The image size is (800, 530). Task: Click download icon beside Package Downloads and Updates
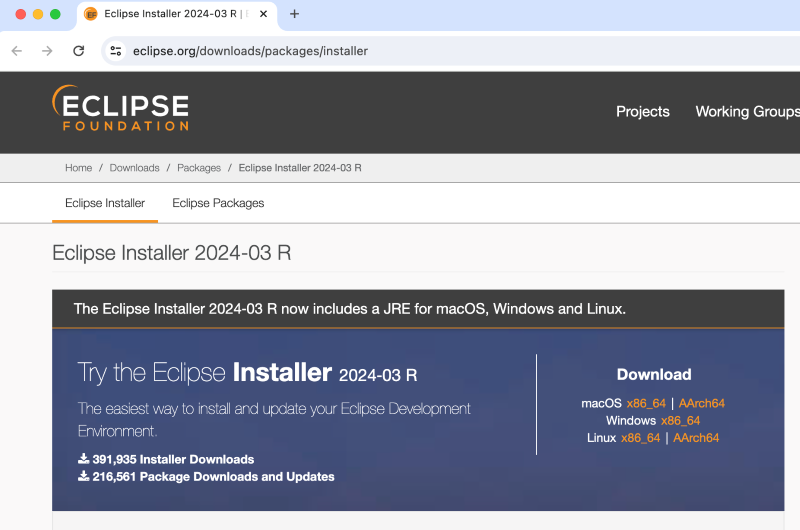[x=83, y=476]
